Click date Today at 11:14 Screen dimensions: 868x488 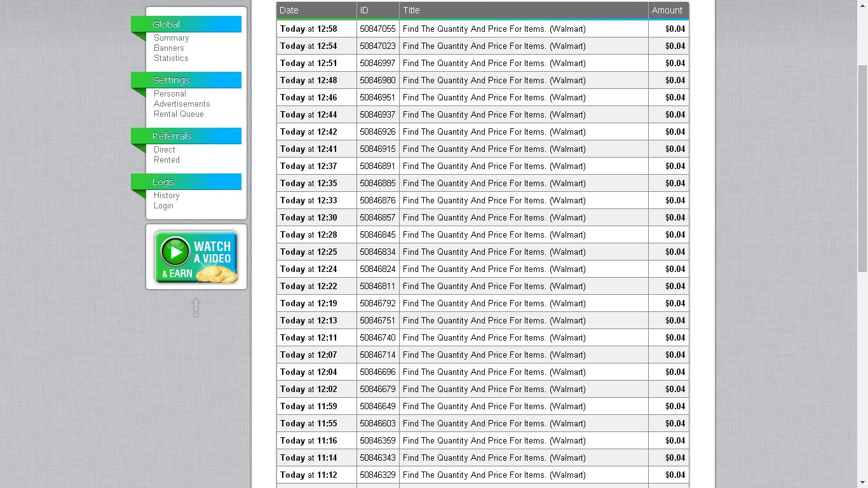point(309,457)
